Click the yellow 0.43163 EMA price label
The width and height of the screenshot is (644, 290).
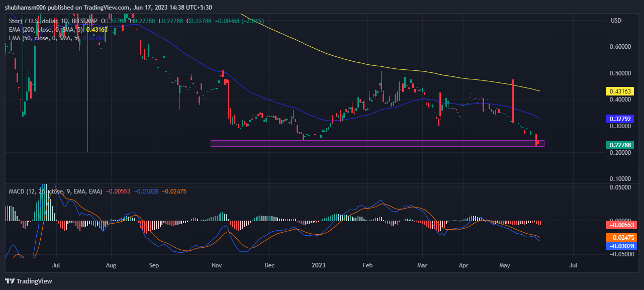(620, 91)
